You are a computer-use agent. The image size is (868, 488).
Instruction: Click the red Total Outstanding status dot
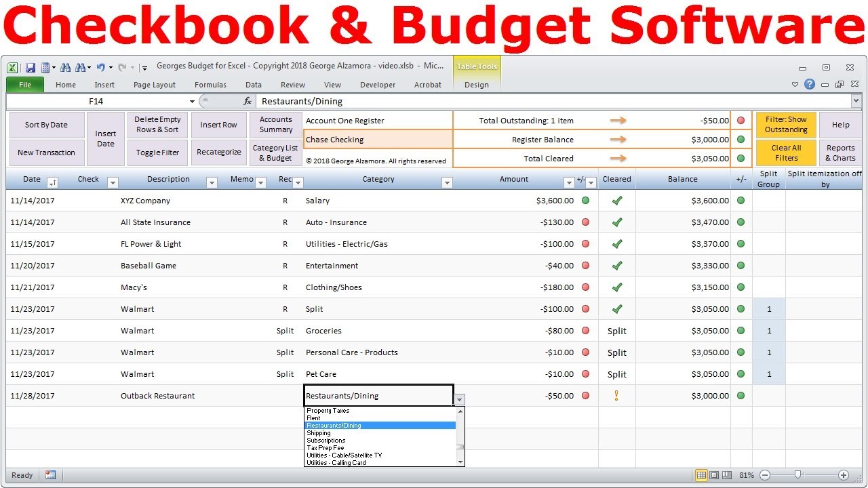tap(741, 121)
